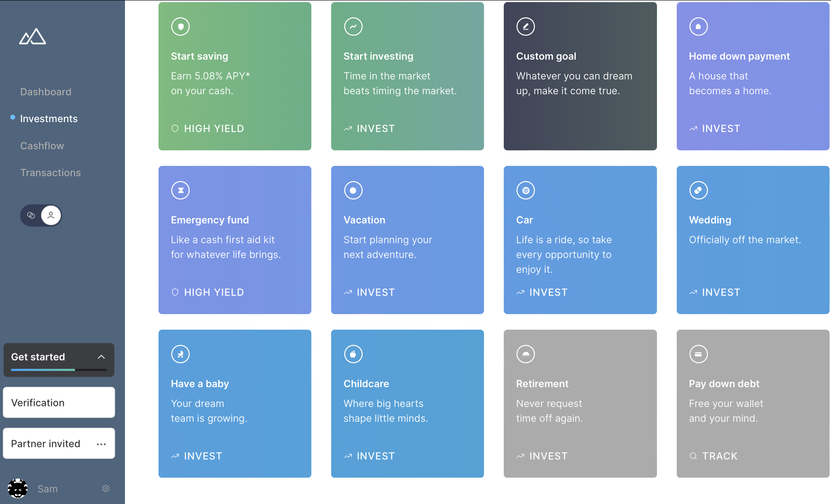Screen dimensions: 831x504
Task: Click the mountain logo icon in sidebar
Action: point(32,36)
